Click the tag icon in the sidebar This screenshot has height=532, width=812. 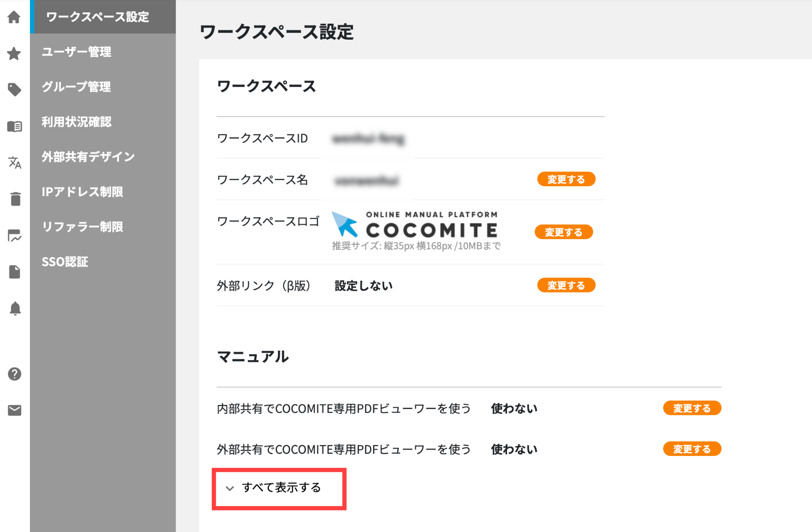pos(14,90)
